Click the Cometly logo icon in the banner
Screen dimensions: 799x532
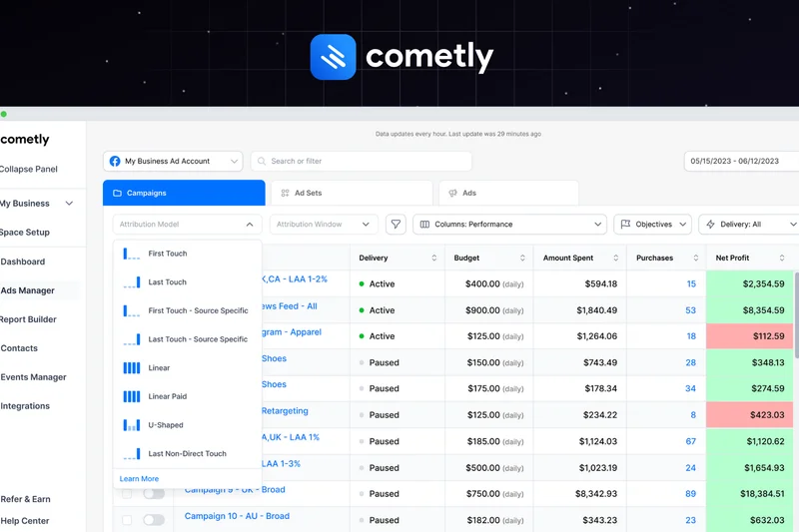333,57
